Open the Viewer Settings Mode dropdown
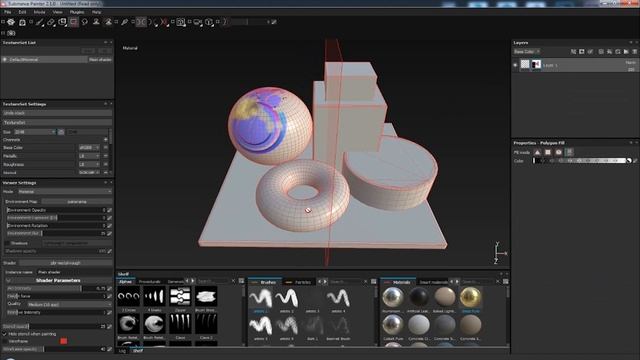Image resolution: width=640 pixels, height=360 pixels. pos(64,191)
